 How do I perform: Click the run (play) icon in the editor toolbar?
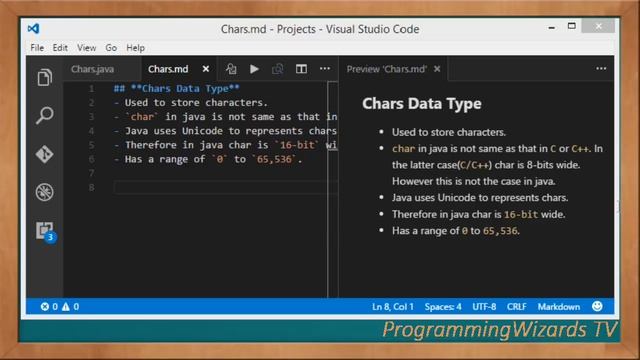click(x=254, y=69)
